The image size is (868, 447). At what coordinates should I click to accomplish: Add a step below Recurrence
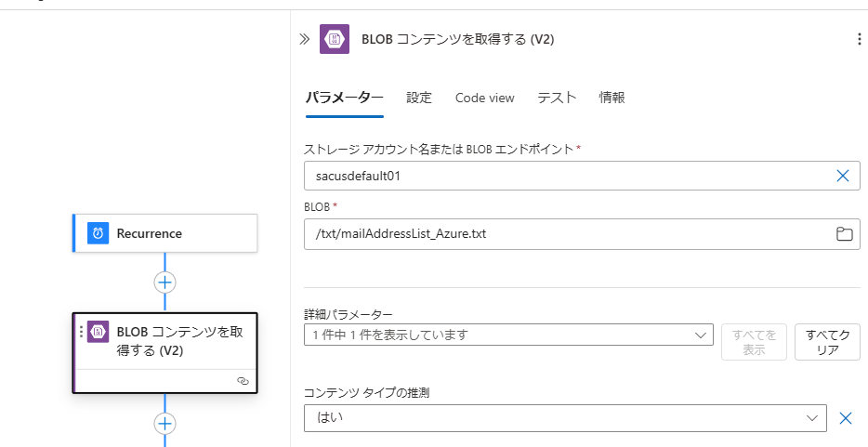coord(165,283)
